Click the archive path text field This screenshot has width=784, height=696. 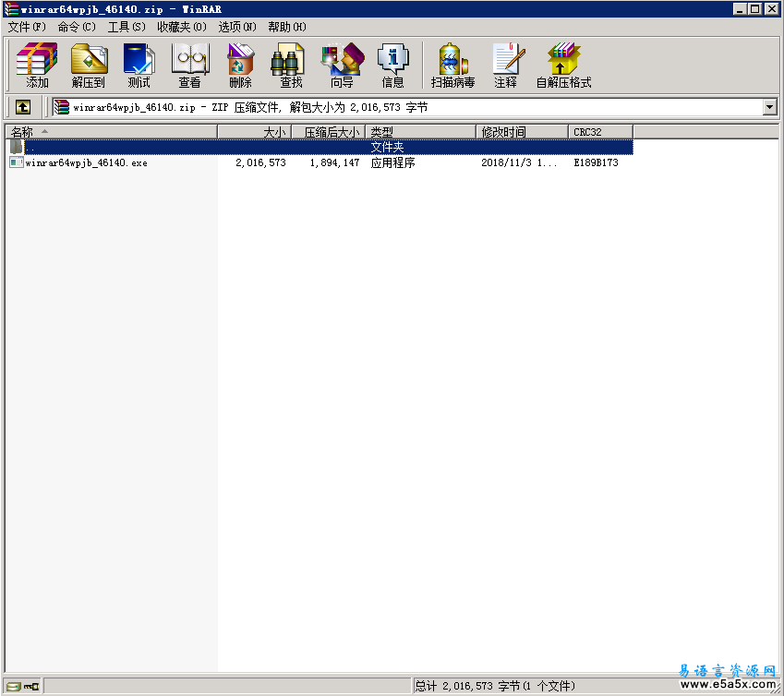[407, 107]
